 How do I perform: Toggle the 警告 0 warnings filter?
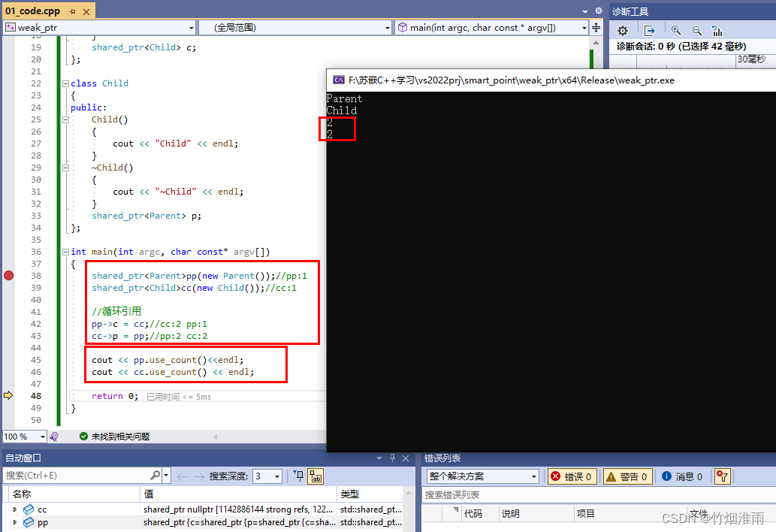(x=627, y=476)
